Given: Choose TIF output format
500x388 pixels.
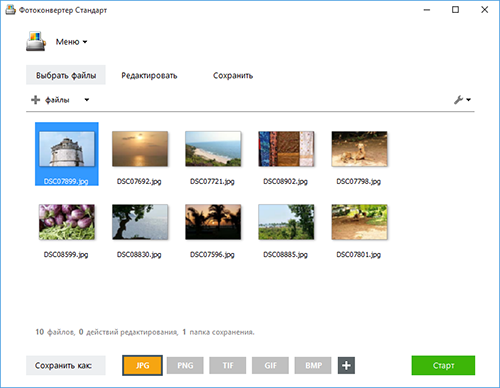Looking at the screenshot, I should (228, 365).
